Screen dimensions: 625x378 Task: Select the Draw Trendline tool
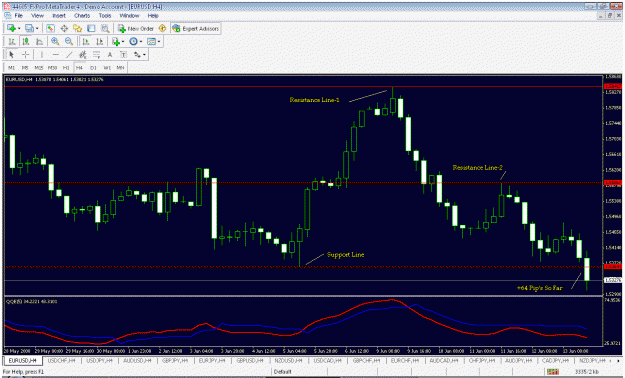click(x=69, y=55)
